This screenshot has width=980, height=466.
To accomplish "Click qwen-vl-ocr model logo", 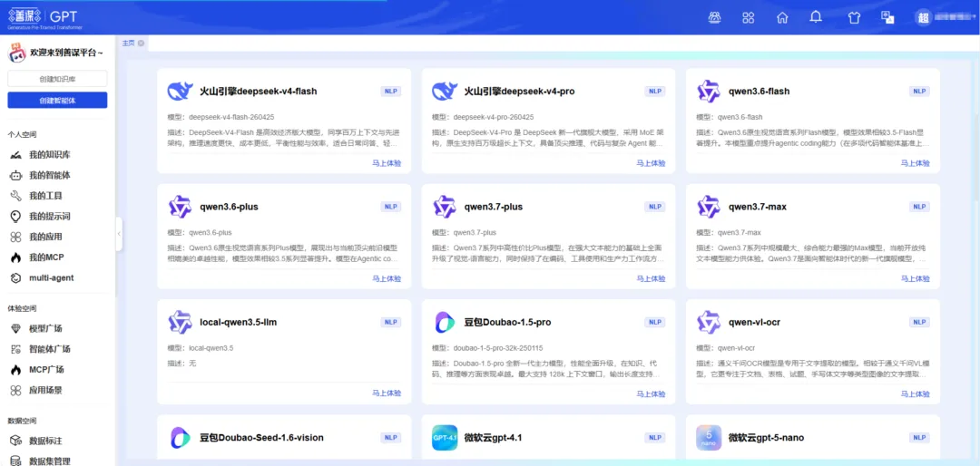I will [709, 323].
